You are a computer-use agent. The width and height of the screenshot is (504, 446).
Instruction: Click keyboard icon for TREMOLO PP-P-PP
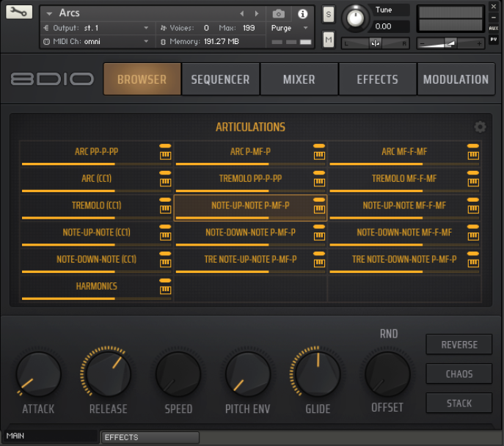tap(319, 183)
